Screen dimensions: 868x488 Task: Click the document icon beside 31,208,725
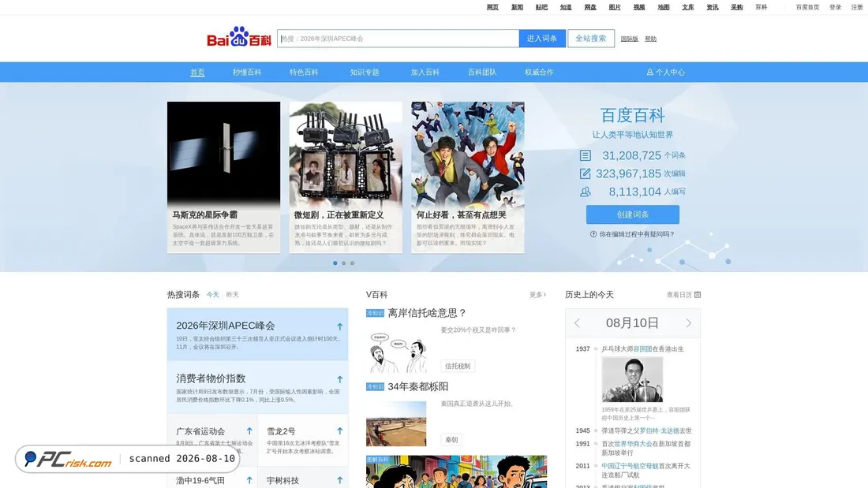[586, 155]
